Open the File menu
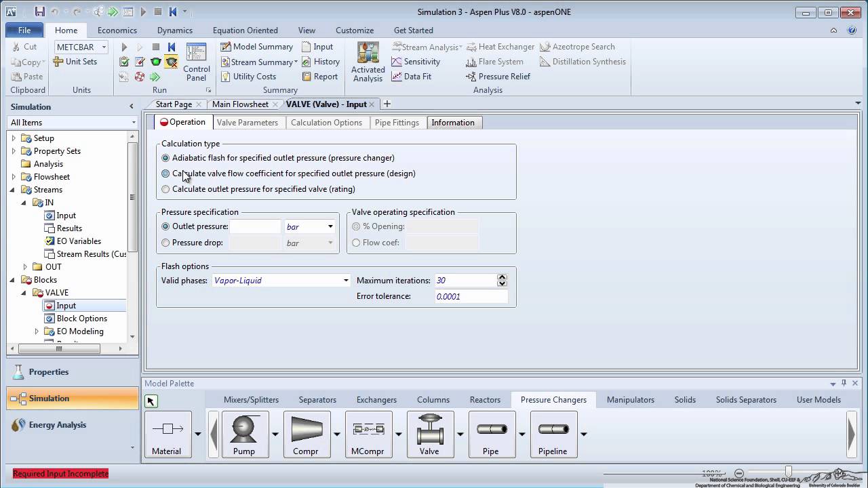Viewport: 868px width, 488px height. click(24, 30)
